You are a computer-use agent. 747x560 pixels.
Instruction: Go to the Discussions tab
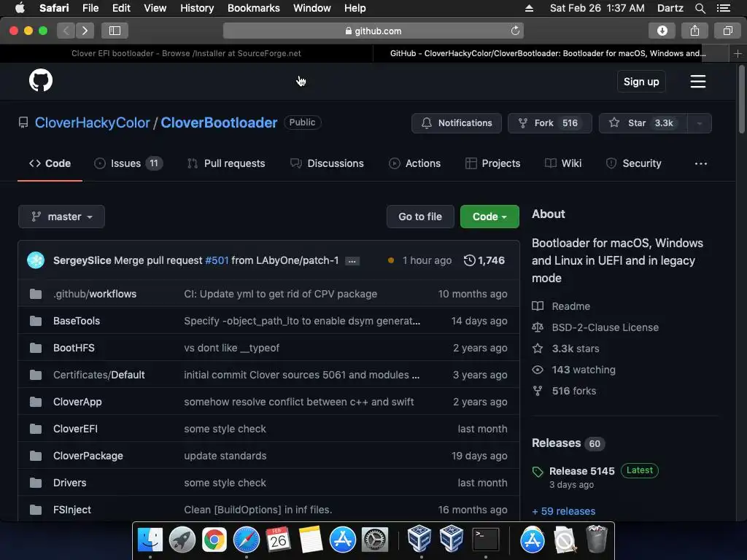pyautogui.click(x=327, y=163)
